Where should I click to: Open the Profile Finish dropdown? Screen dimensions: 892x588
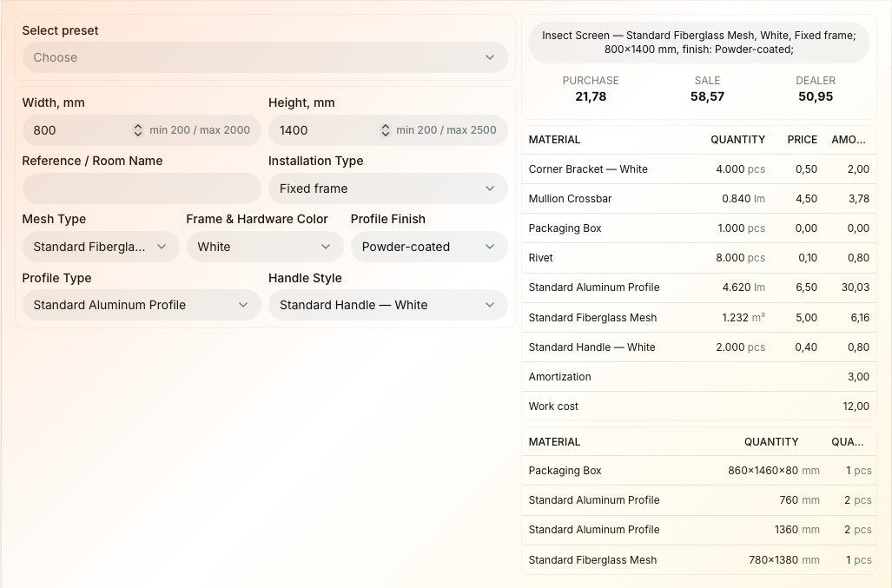pyautogui.click(x=429, y=247)
